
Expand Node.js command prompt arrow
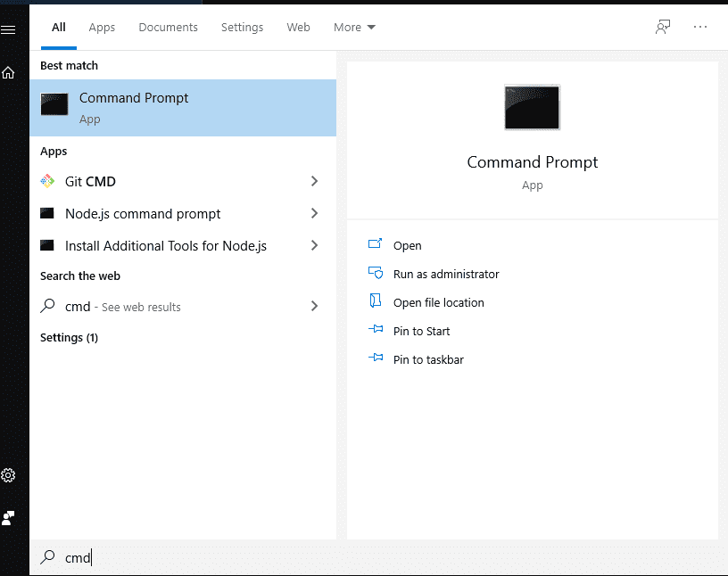pyautogui.click(x=314, y=213)
